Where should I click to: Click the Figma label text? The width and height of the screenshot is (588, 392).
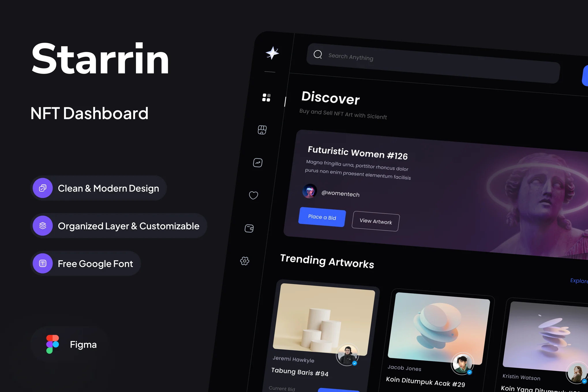tap(83, 344)
